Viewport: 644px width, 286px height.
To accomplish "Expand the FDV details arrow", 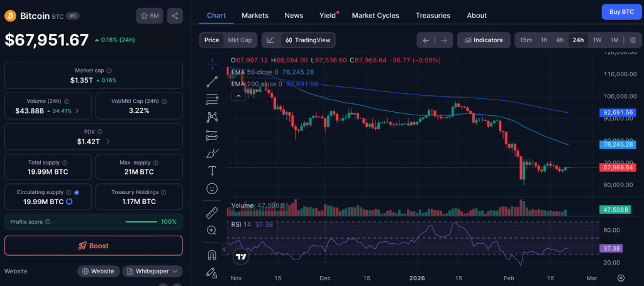I will pos(108,142).
